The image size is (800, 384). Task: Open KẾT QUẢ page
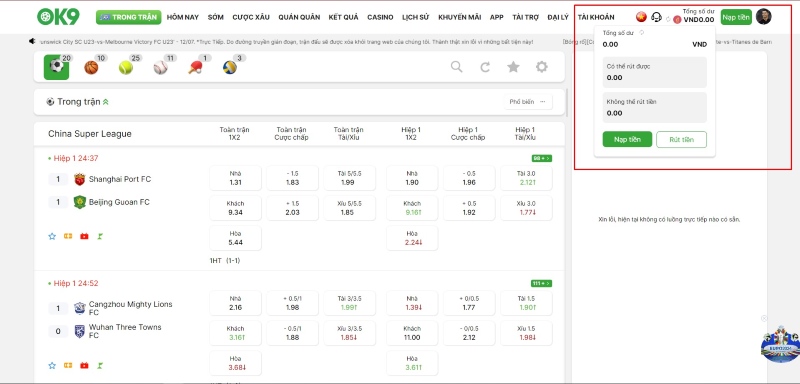pos(343,17)
